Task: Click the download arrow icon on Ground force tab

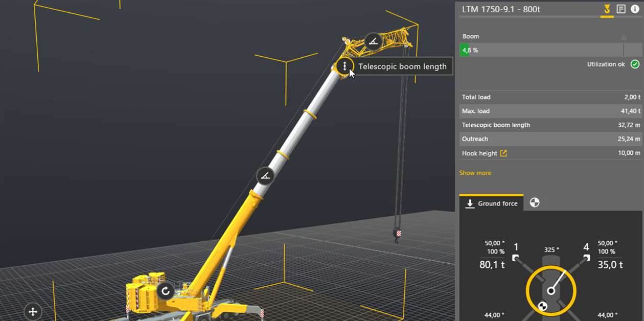Action: [470, 203]
